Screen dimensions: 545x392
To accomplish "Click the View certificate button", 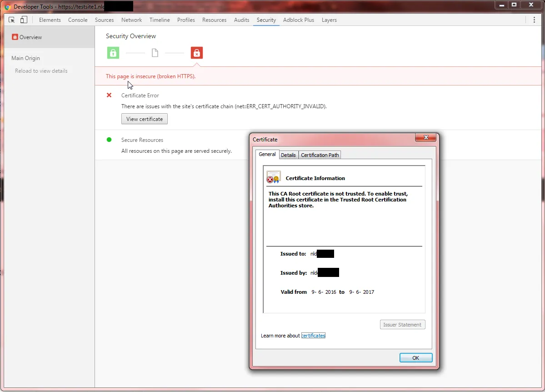I will (144, 119).
